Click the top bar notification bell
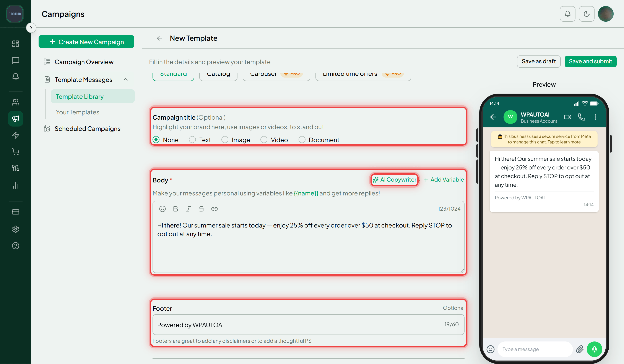The image size is (624, 364). tap(567, 14)
